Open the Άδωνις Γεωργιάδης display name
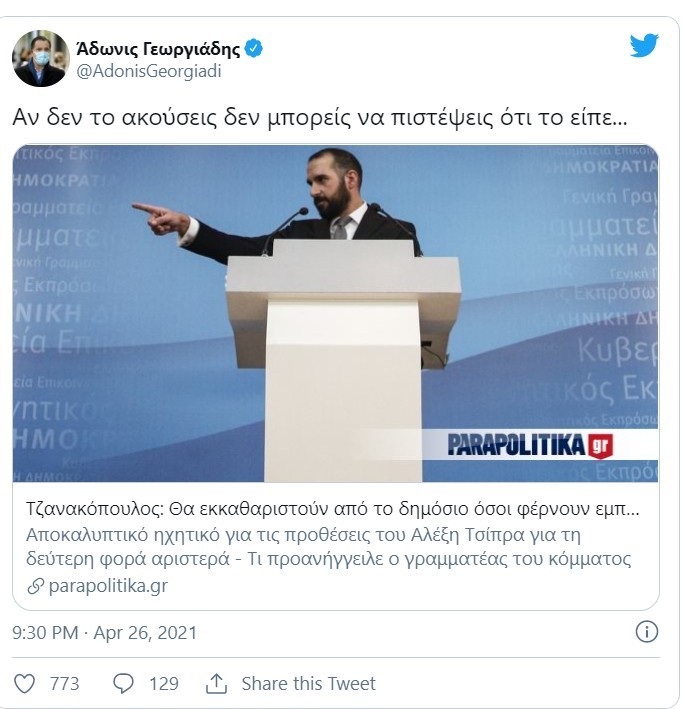Image resolution: width=684 pixels, height=709 pixels. (x=158, y=49)
